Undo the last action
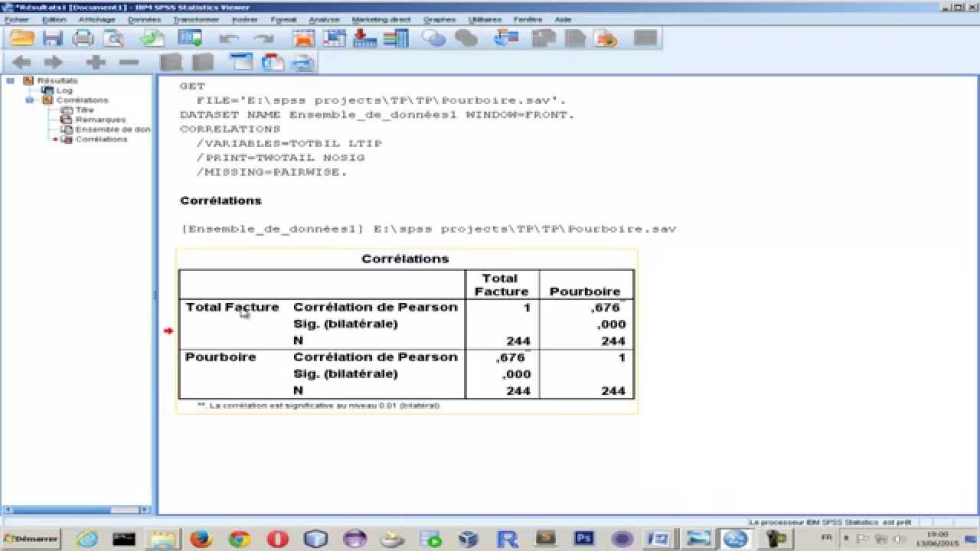The image size is (980, 551). coord(229,39)
